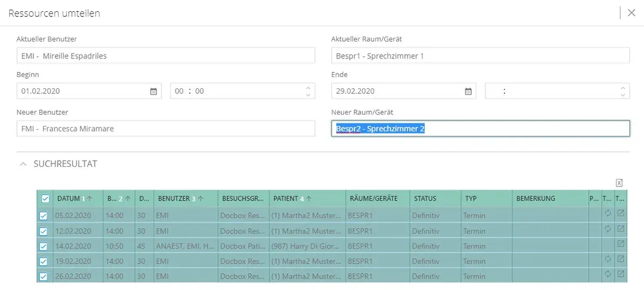Close the Ressourcen umteilen dialog
The width and height of the screenshot is (644, 290).
coord(632,13)
